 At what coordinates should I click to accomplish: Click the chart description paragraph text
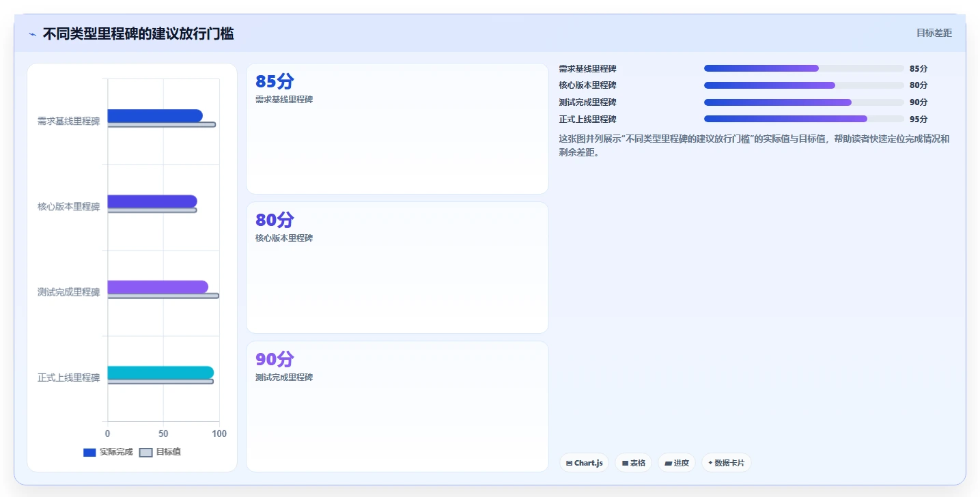754,145
